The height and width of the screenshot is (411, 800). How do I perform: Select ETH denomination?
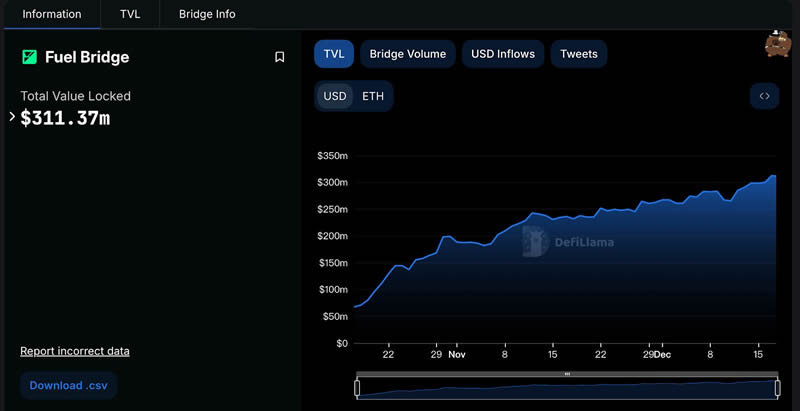[x=372, y=96]
